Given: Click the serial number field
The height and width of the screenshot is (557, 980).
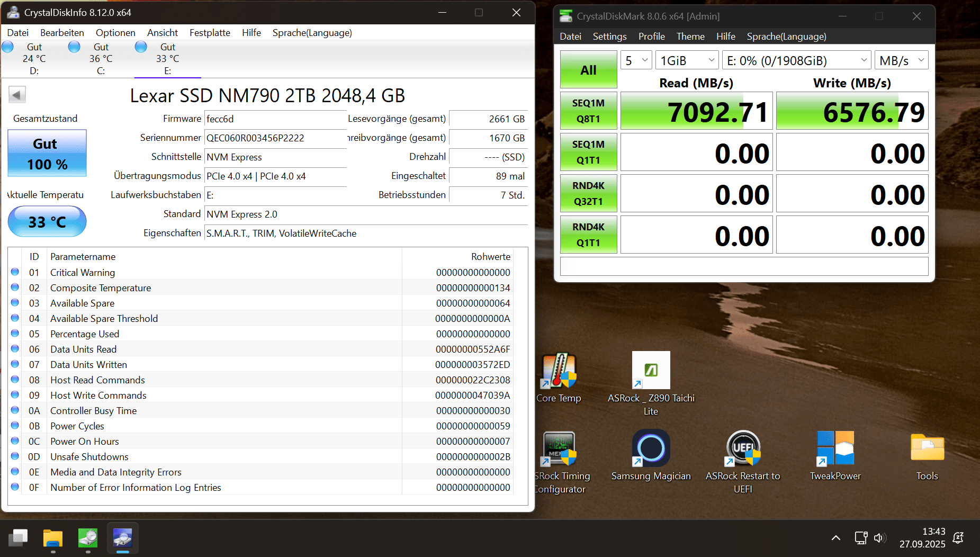Looking at the screenshot, I should [x=275, y=138].
